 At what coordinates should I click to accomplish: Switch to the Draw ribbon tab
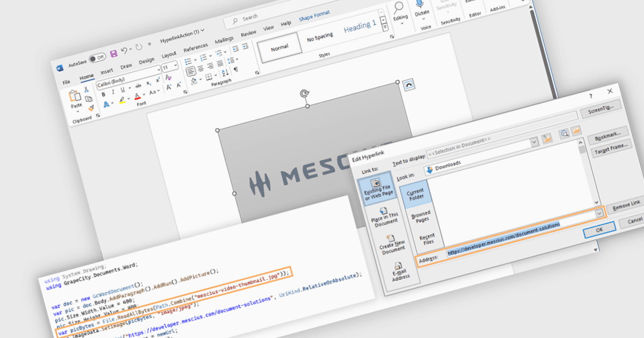coord(126,66)
